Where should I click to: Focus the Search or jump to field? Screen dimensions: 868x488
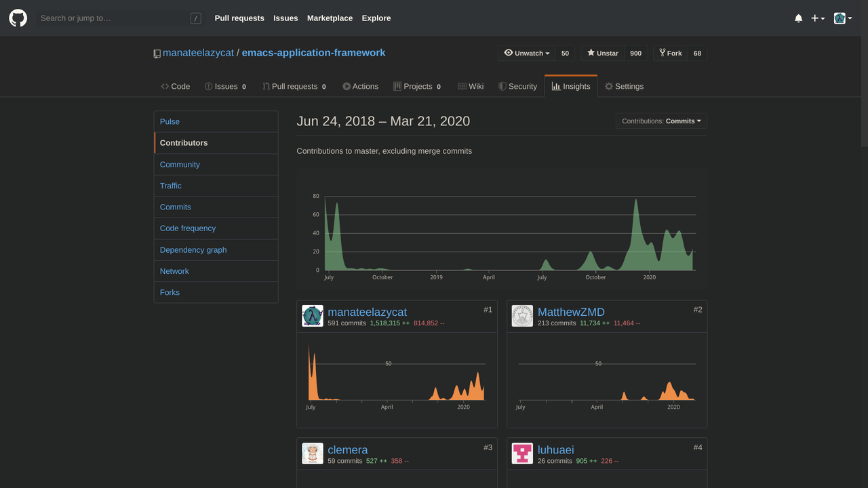[x=121, y=18]
